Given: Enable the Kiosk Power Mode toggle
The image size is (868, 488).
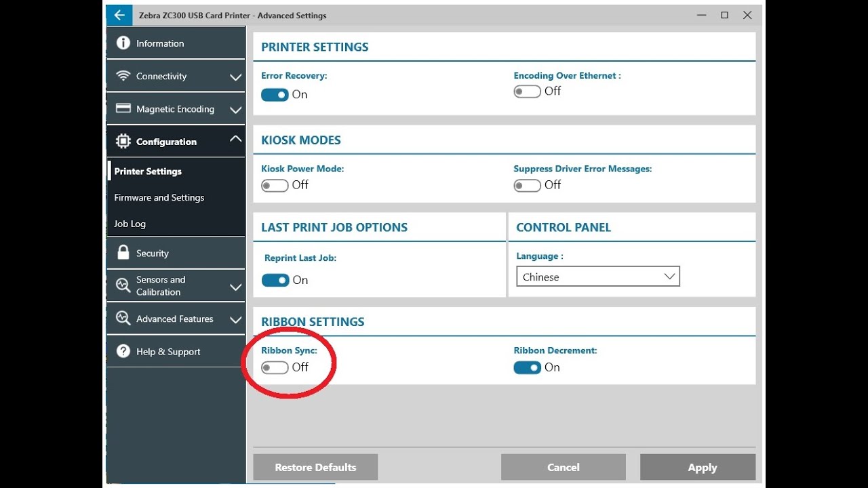Looking at the screenshot, I should tap(275, 185).
